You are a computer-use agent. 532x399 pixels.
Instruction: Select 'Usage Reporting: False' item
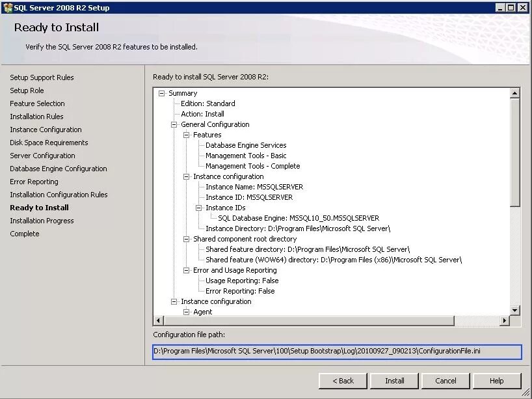242,281
